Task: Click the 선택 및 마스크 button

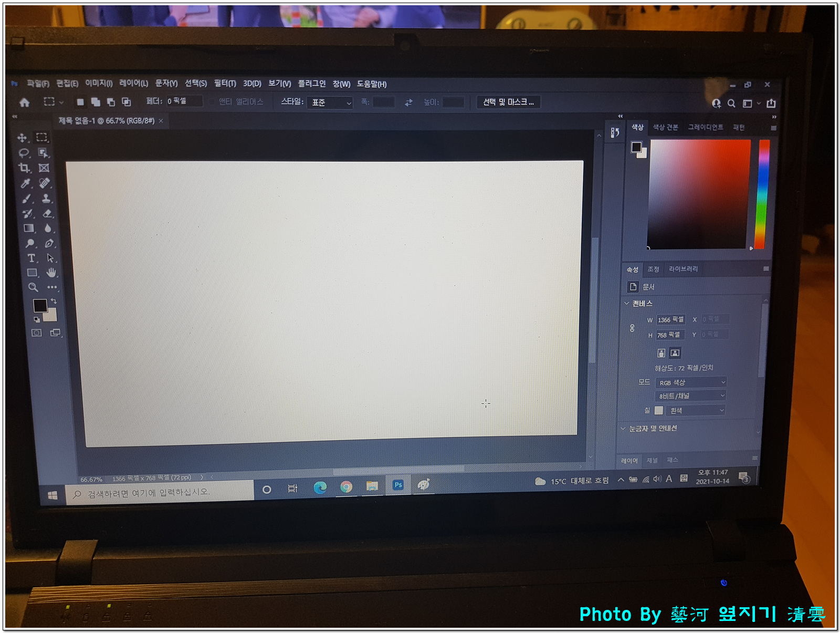Action: pos(508,102)
